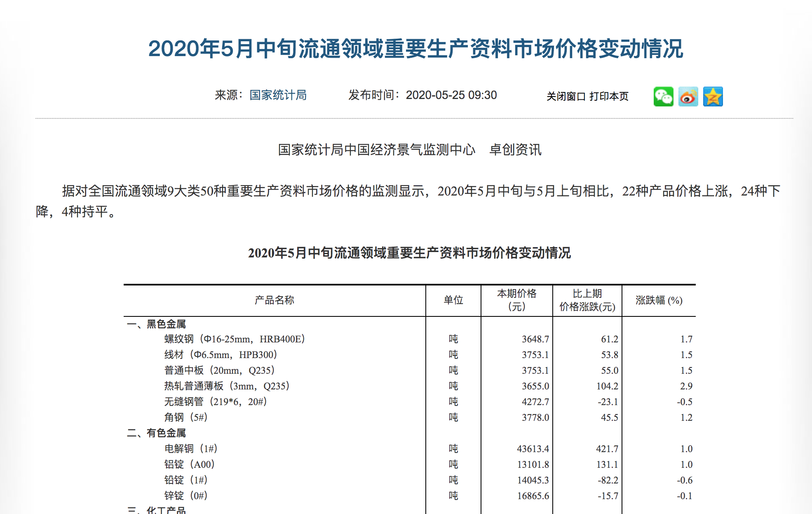Click the main page headline title
This screenshot has height=514, width=812.
415,49
